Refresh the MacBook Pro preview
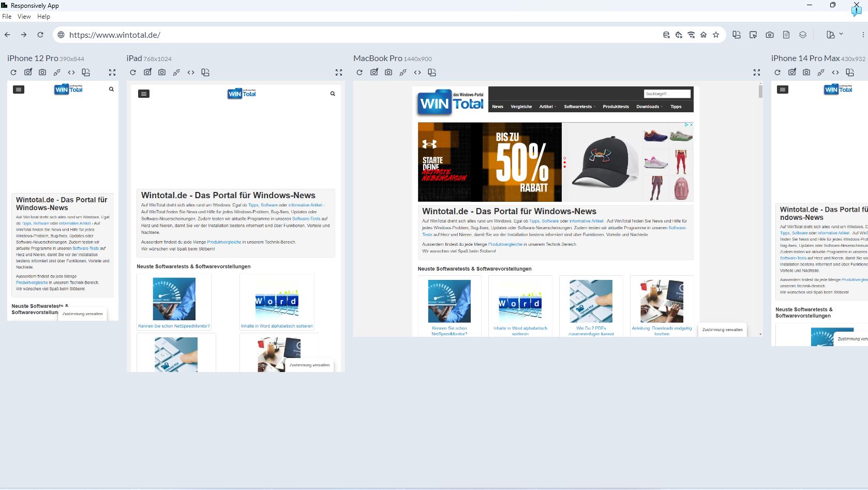The image size is (868, 490). coord(360,72)
